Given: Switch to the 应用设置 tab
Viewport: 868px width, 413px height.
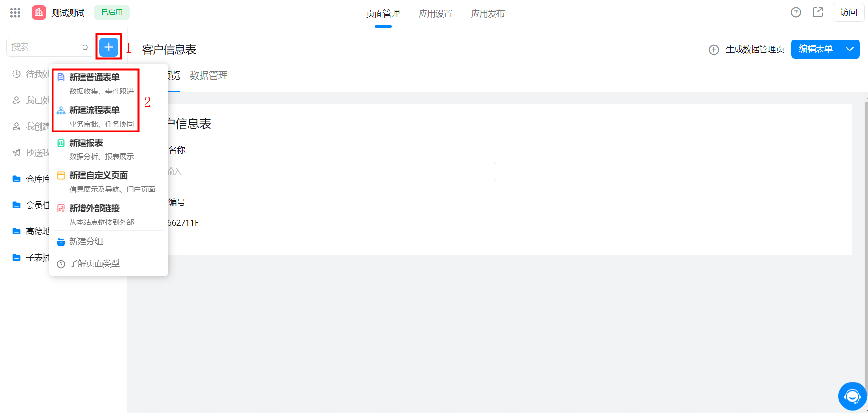Looking at the screenshot, I should tap(435, 14).
